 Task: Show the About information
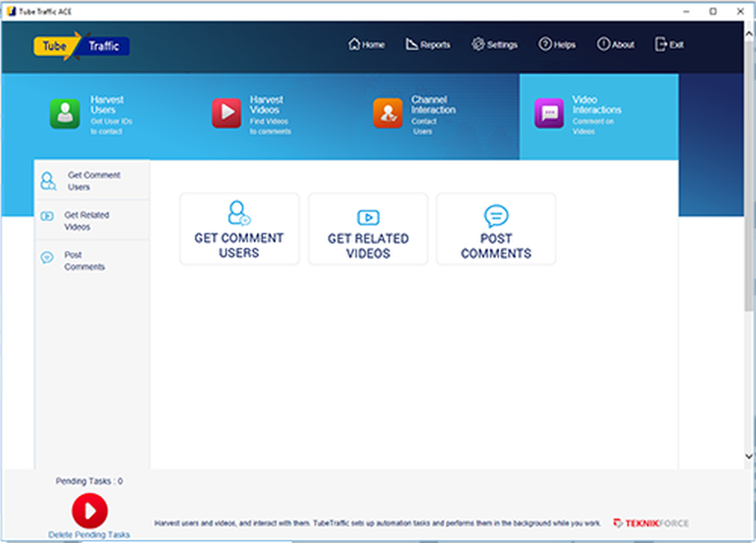click(x=615, y=45)
